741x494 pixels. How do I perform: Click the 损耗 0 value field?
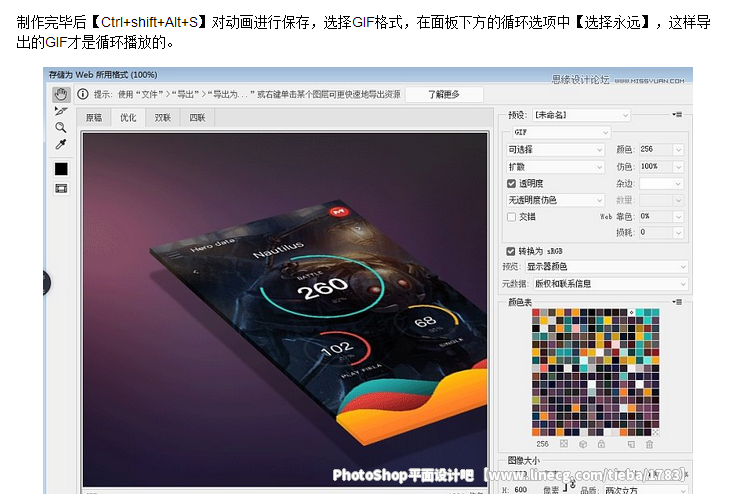pos(656,233)
